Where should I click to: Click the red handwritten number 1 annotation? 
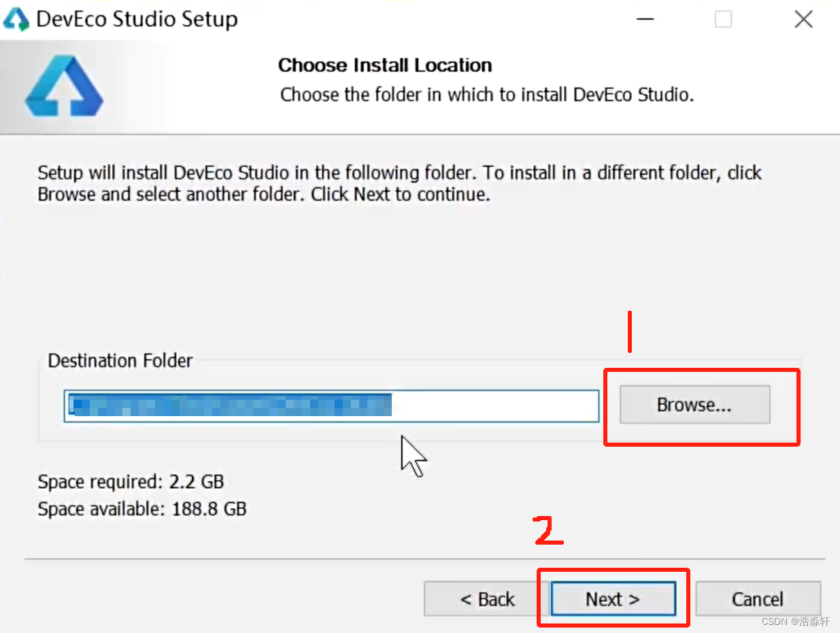[630, 332]
